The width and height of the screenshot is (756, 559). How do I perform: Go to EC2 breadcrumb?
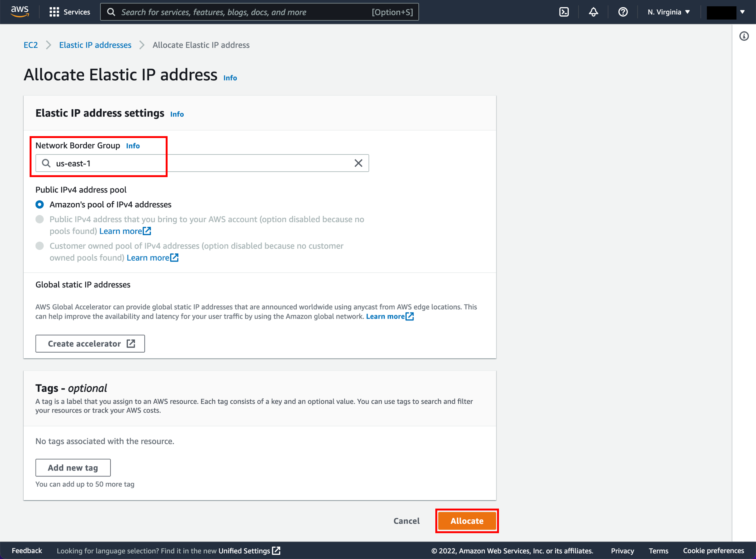click(31, 45)
